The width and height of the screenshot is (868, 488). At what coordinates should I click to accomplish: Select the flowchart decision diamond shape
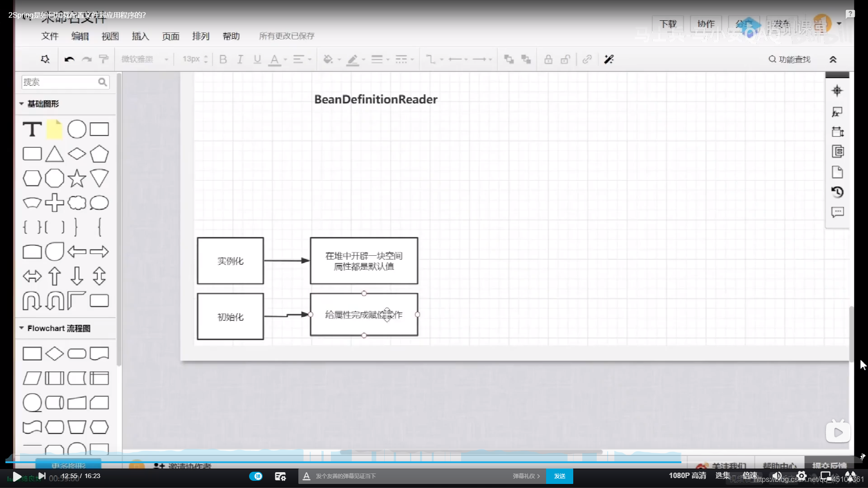pyautogui.click(x=54, y=353)
